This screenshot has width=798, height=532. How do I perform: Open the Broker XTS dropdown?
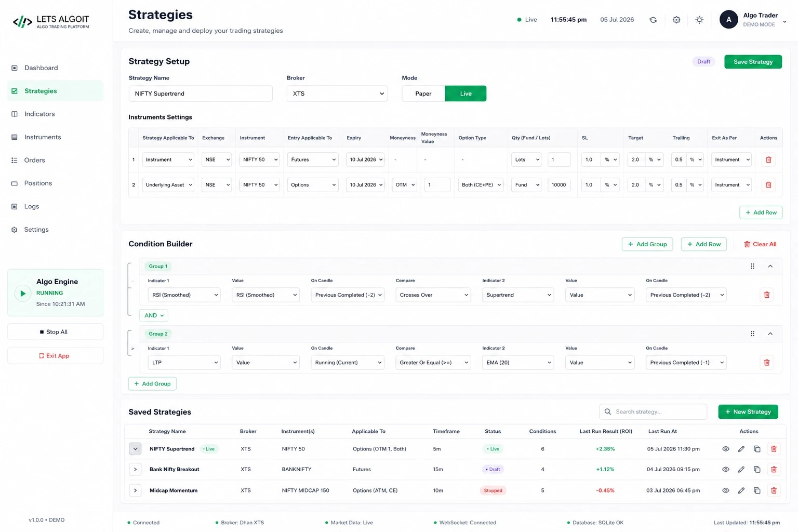(x=337, y=94)
